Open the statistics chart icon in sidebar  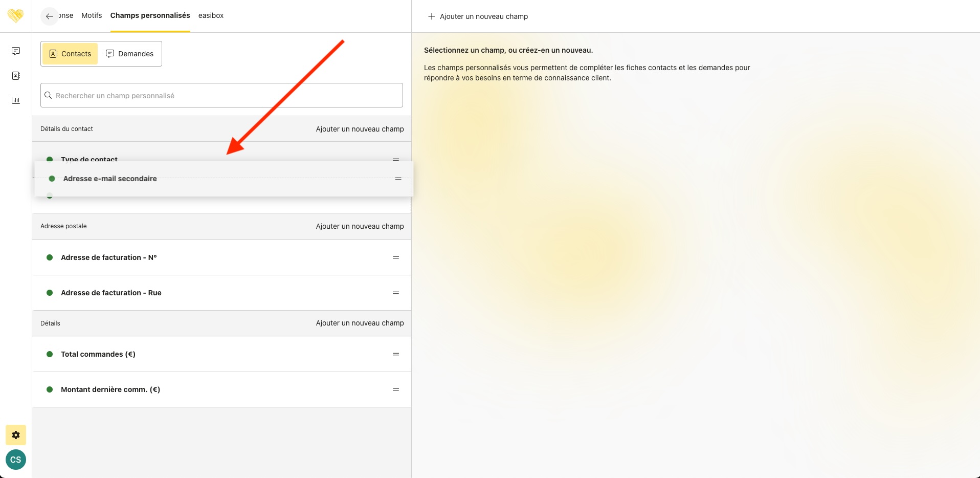click(x=16, y=100)
